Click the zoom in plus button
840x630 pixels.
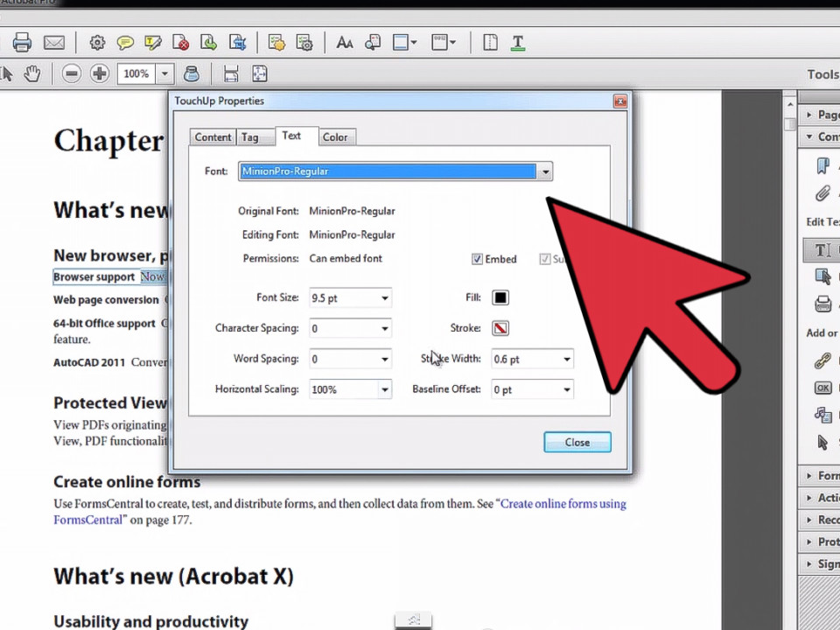pyautogui.click(x=99, y=74)
